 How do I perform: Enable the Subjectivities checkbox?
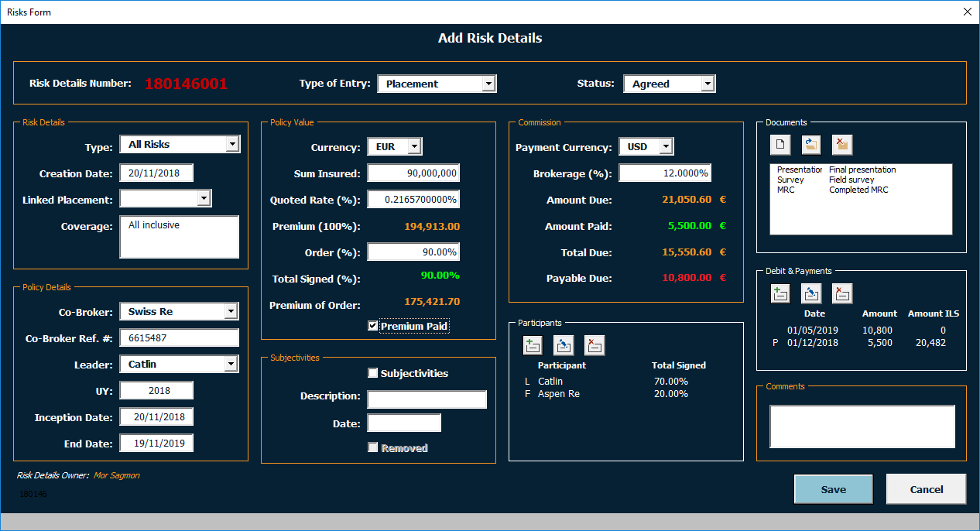point(373,373)
